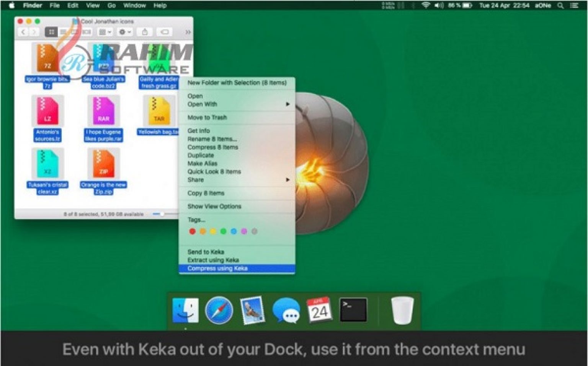The width and height of the screenshot is (588, 366).
Task: Open the Preview app icon in Dock
Action: click(252, 310)
